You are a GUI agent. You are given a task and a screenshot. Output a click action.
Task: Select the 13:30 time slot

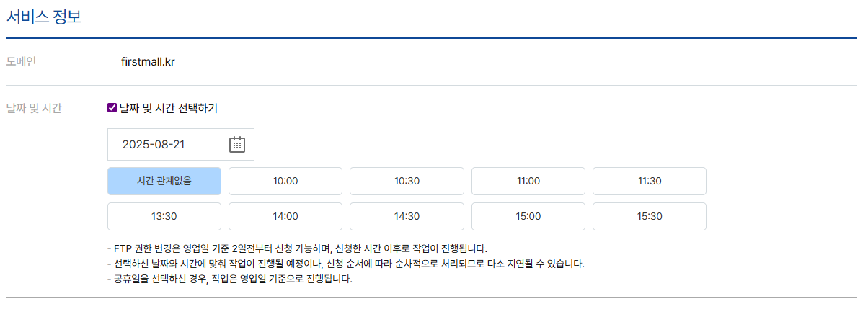pyautogui.click(x=164, y=216)
